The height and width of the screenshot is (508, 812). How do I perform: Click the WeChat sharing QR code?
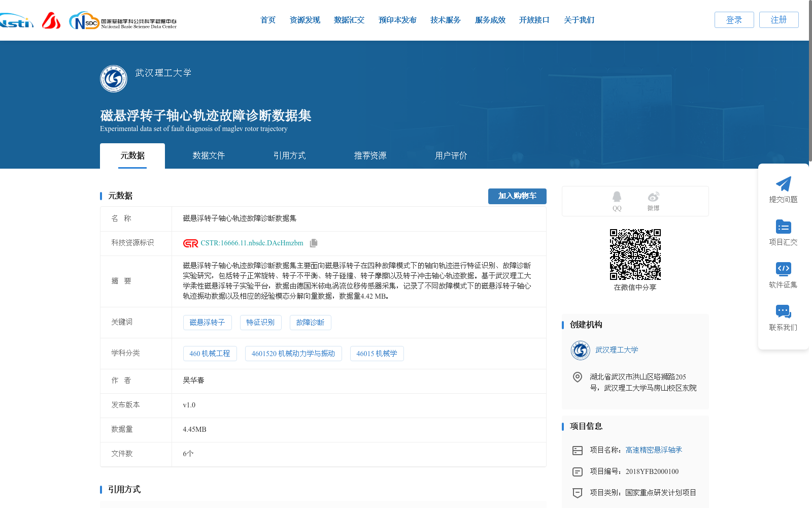(x=635, y=256)
